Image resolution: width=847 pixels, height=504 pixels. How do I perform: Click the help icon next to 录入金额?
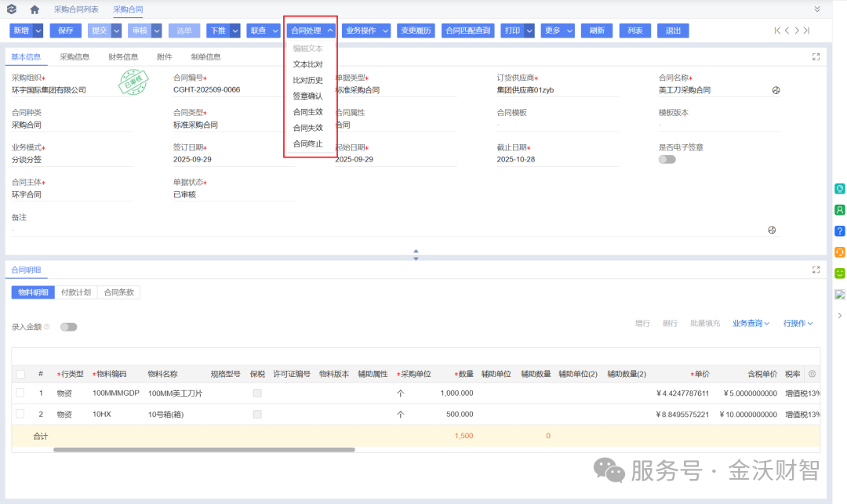pyautogui.click(x=46, y=327)
